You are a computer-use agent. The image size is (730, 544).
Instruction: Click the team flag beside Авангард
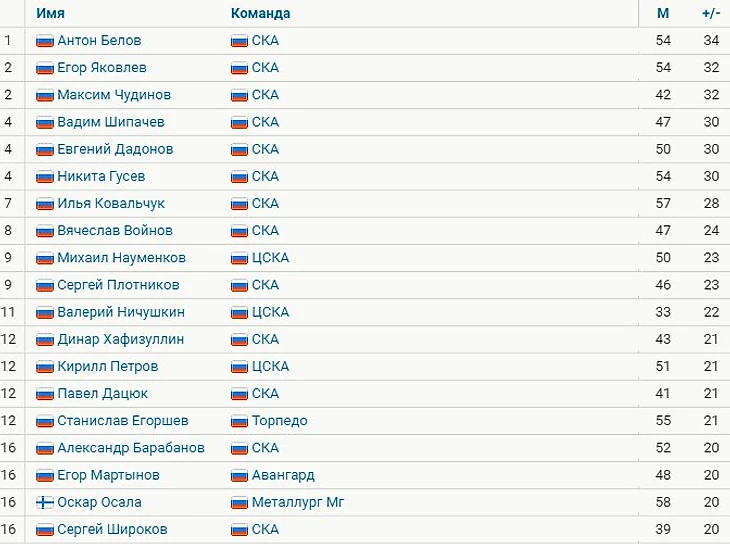click(239, 476)
